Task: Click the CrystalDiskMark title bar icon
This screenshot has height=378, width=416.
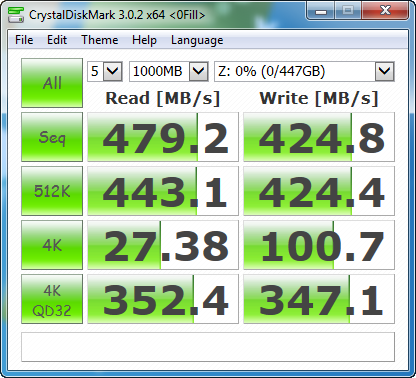Action: (16, 15)
